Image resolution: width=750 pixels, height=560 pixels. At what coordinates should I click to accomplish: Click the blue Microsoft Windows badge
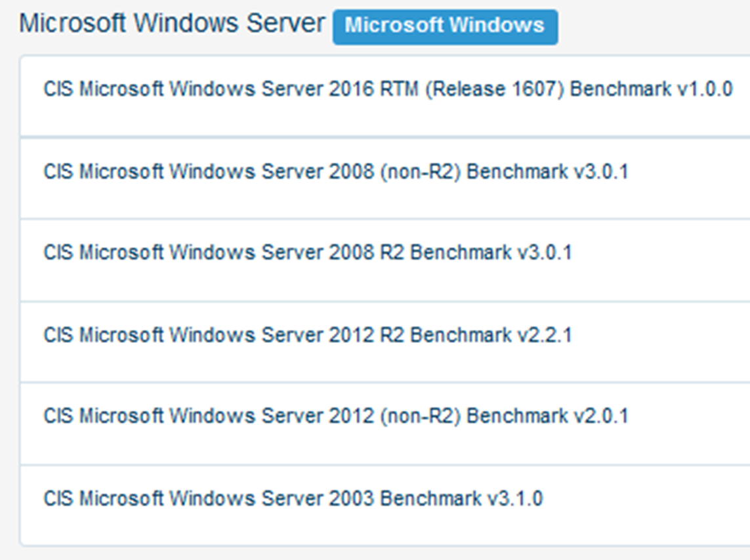click(x=446, y=27)
